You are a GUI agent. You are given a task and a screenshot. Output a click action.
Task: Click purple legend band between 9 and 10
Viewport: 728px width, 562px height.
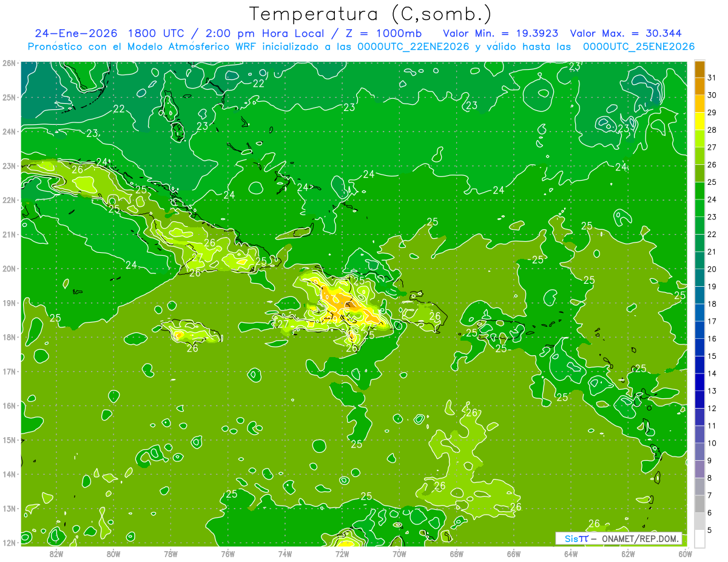tap(699, 452)
